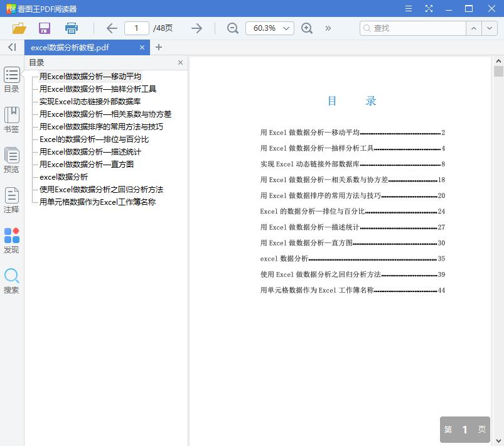This screenshot has width=504, height=446.
Task: Click the 第 1 页 page indicator
Action: pyautogui.click(x=465, y=430)
